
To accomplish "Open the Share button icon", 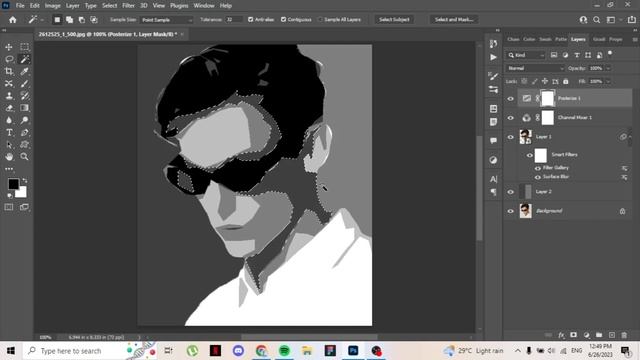I will (x=632, y=20).
